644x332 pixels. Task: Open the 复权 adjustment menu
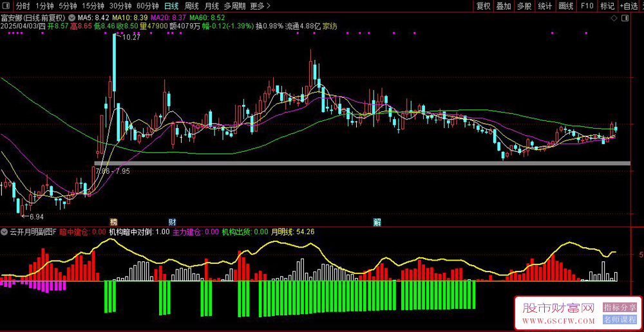point(483,6)
